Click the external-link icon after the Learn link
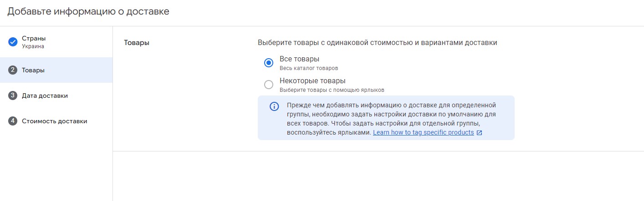This screenshot has width=644, height=201. [479, 133]
